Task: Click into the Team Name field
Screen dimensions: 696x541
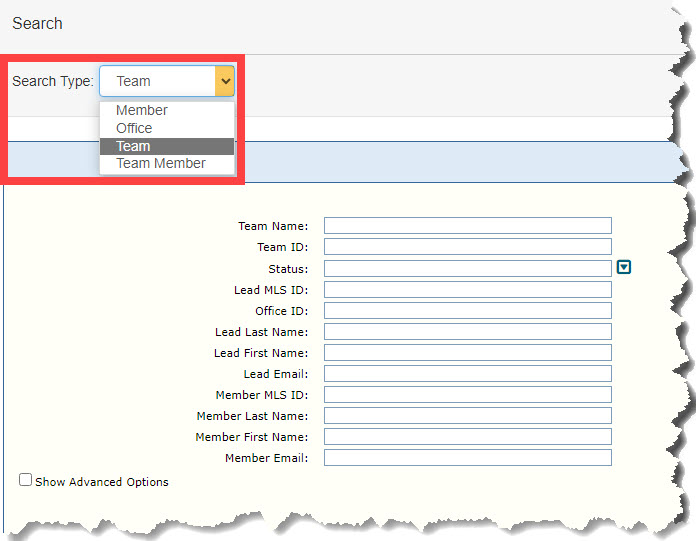Action: tap(468, 225)
